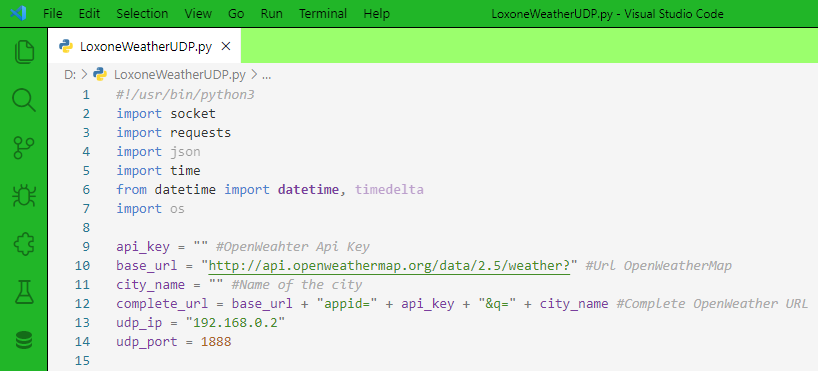Open the View menu

point(198,14)
